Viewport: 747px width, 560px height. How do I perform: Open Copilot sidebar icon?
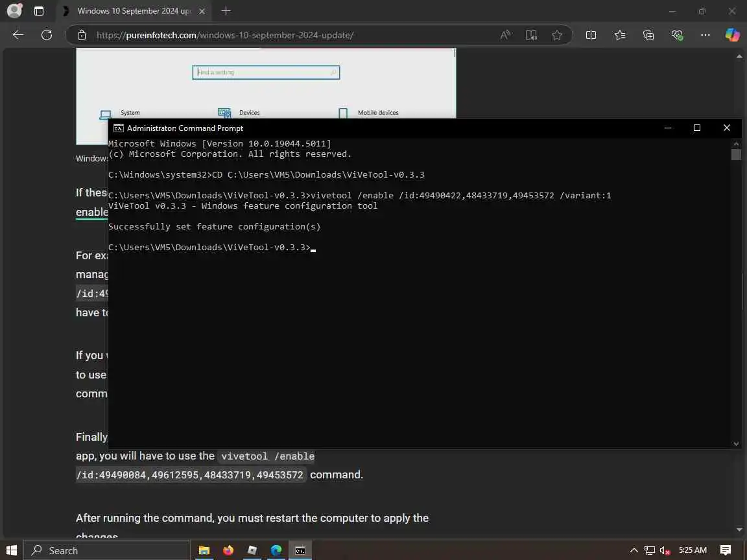click(x=732, y=35)
